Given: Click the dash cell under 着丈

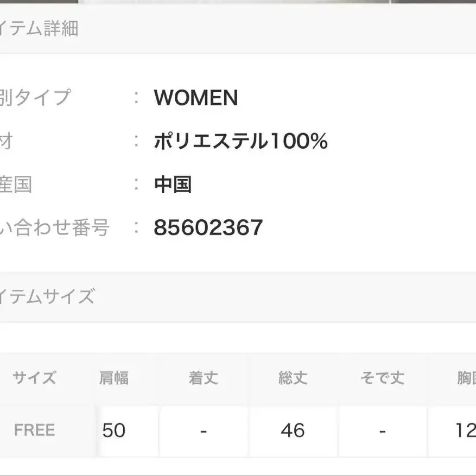Looking at the screenshot, I should pyautogui.click(x=203, y=430).
